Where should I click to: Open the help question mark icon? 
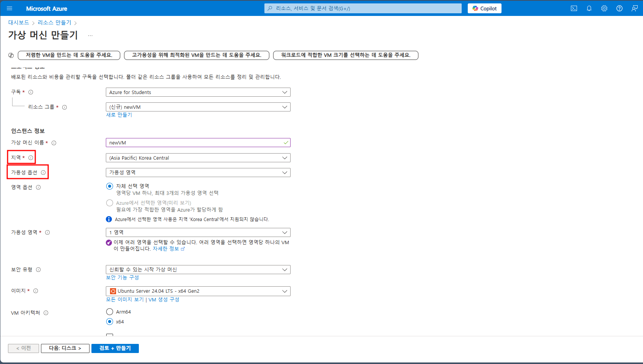pos(619,8)
